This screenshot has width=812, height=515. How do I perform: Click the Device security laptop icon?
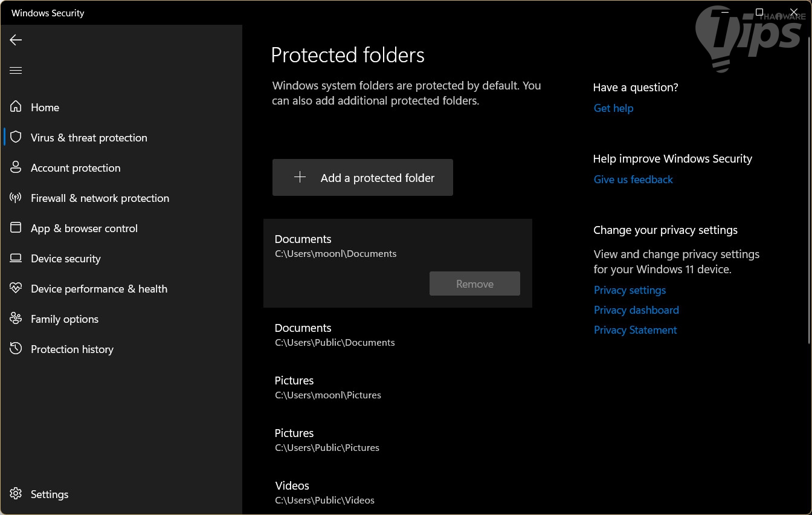[x=16, y=259]
